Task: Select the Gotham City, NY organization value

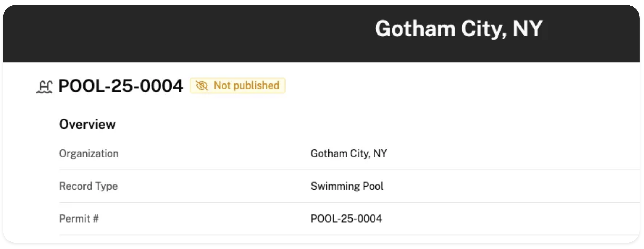Action: click(348, 153)
